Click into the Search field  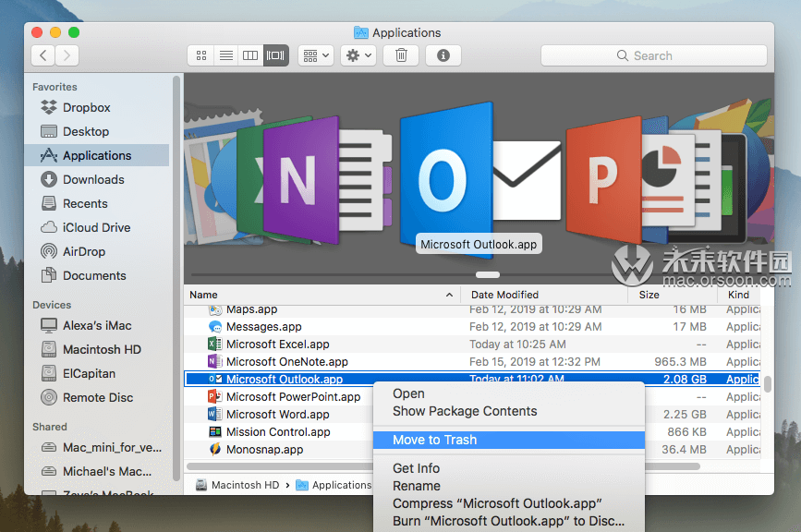pyautogui.click(x=654, y=55)
